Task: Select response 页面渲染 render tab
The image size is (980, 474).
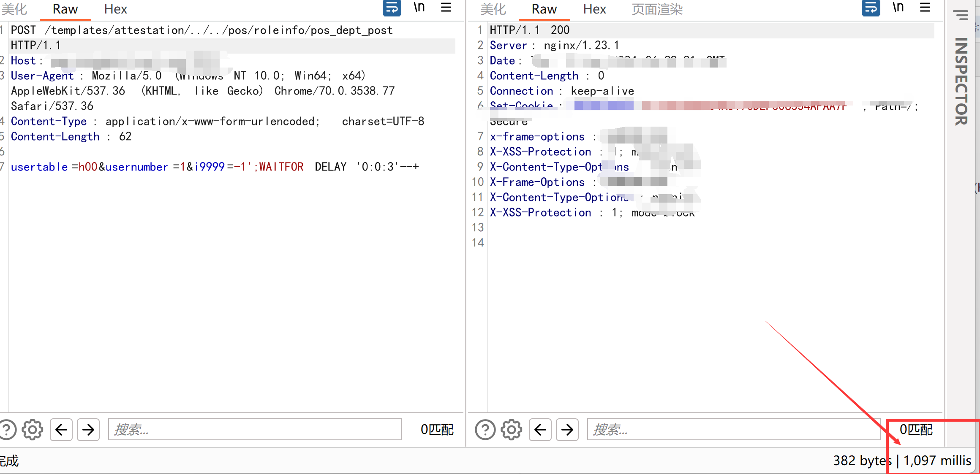Action: [657, 9]
